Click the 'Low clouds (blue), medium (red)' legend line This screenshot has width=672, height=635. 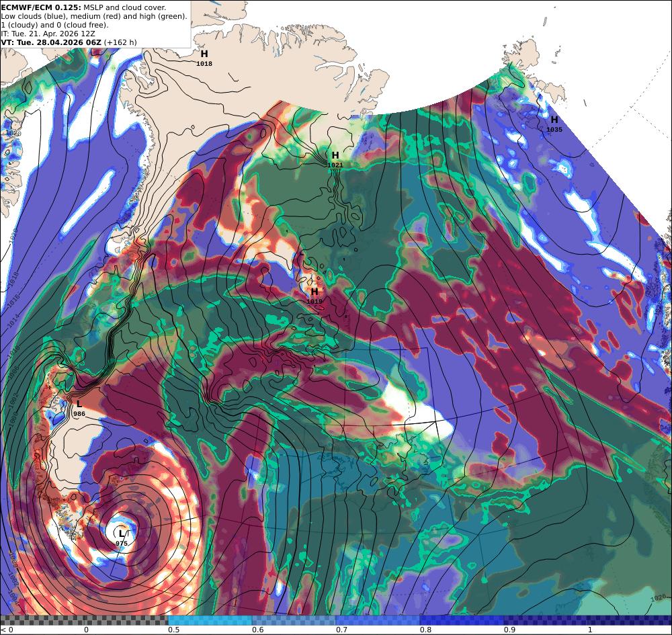coord(94,16)
